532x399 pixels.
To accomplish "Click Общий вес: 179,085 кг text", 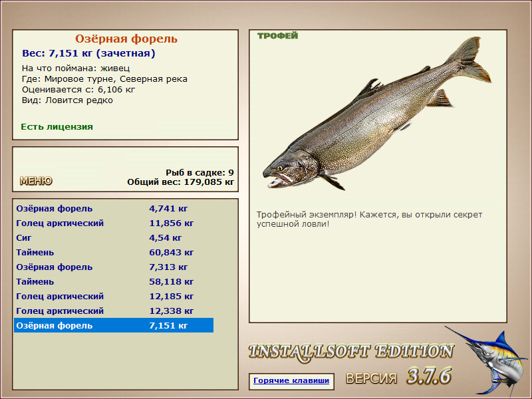I will click(x=180, y=182).
